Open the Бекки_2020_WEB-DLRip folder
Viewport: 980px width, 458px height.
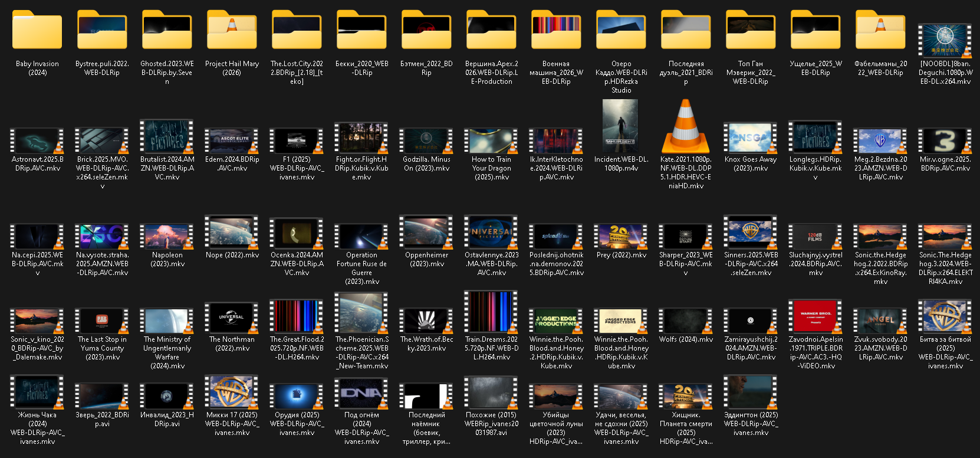point(361,30)
